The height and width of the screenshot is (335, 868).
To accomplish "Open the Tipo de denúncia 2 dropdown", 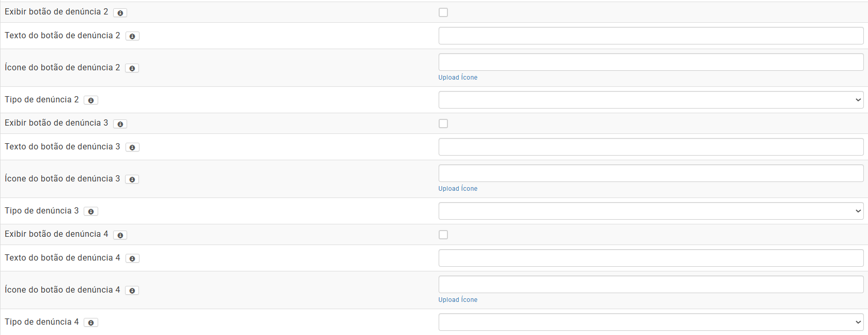I will point(650,100).
